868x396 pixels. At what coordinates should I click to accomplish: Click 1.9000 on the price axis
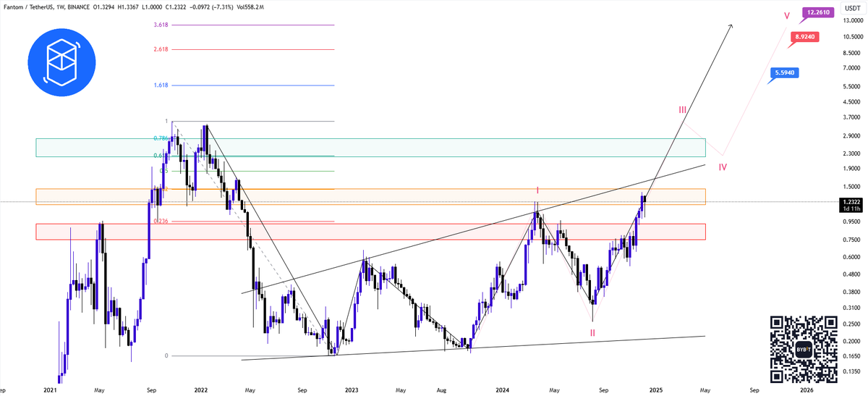(x=854, y=168)
